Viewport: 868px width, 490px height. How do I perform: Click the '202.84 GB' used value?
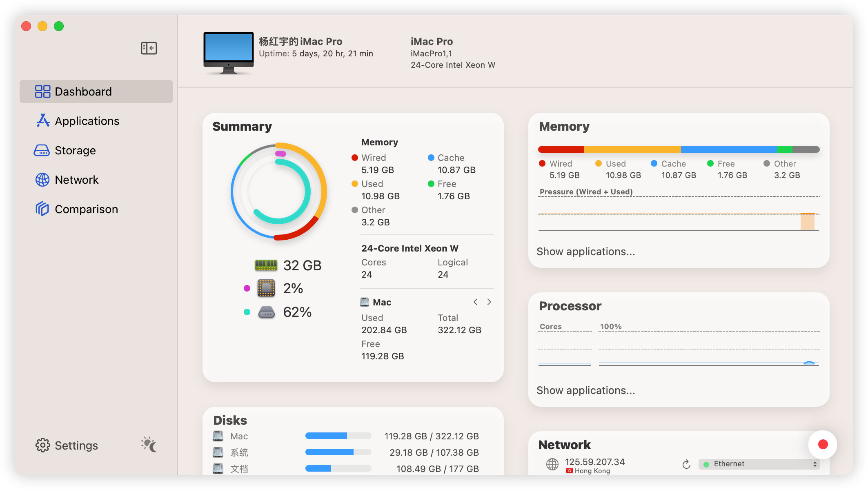point(384,330)
